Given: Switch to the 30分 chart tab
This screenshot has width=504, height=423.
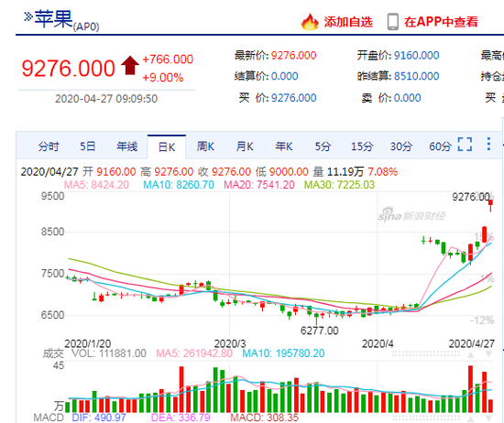Looking at the screenshot, I should point(401,146).
